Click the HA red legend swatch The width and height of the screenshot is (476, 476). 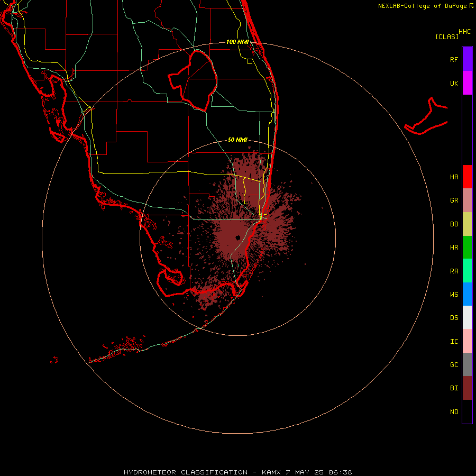(467, 177)
